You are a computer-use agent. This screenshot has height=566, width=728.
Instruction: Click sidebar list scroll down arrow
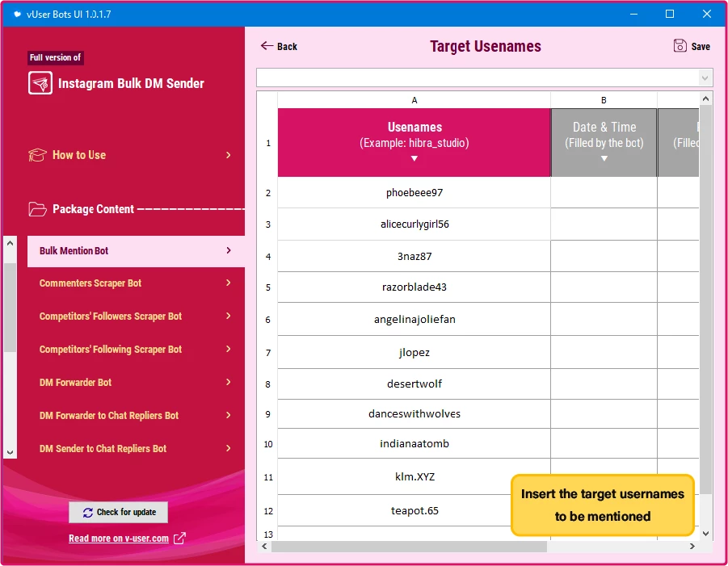pyautogui.click(x=11, y=452)
